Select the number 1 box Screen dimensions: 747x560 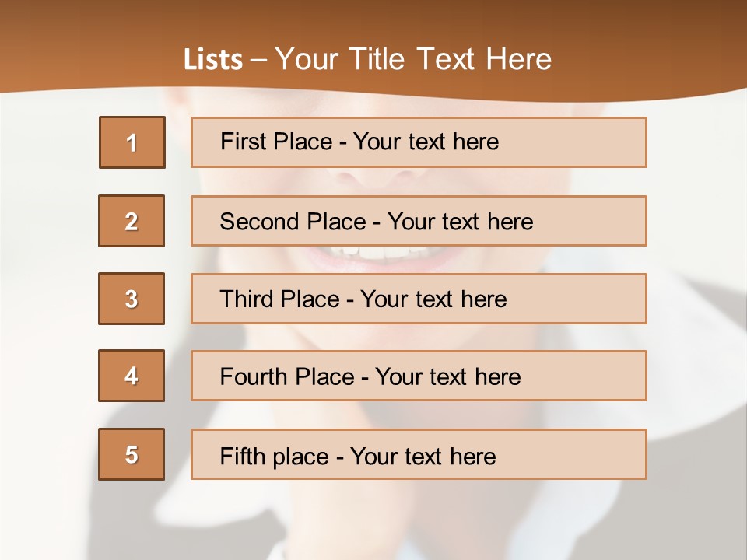tap(132, 142)
